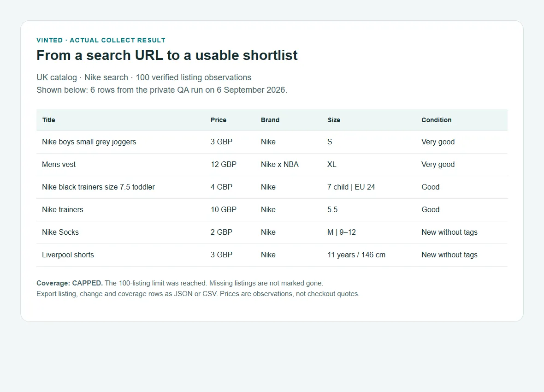Click 'Very good' condition in the joggers row
Image resolution: width=544 pixels, height=392 pixels.
[438, 142]
